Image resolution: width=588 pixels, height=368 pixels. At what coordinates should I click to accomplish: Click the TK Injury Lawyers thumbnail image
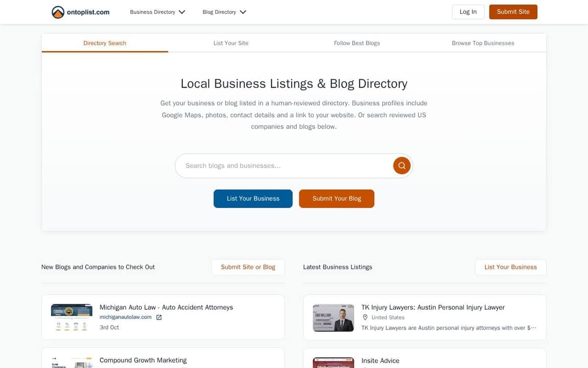coord(333,317)
